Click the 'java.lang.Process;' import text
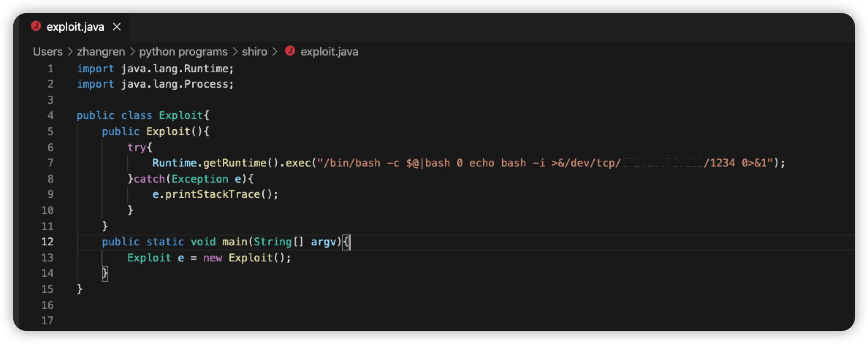Viewport: 868px width, 344px height. tap(177, 84)
